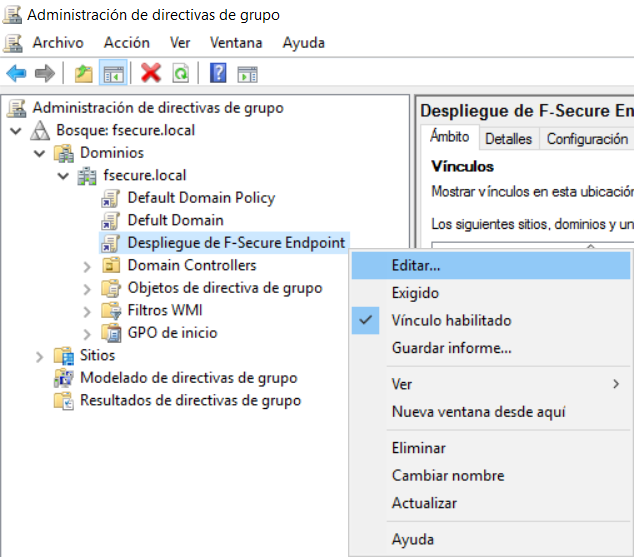Switch to the Configuración tab
Viewport: 634px width, 557px height.
[x=587, y=139]
